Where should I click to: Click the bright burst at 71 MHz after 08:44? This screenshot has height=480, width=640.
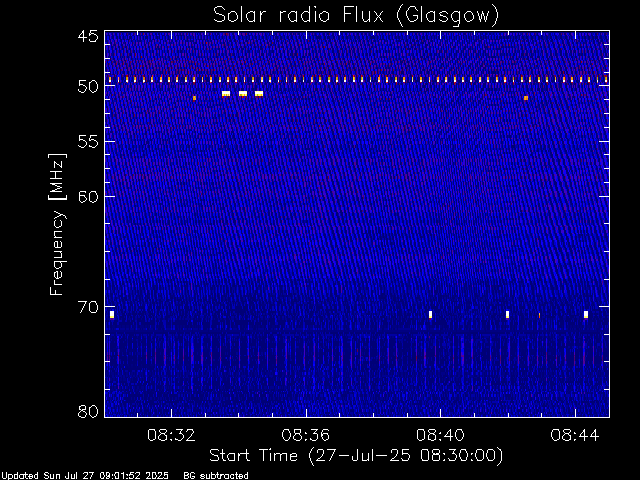tap(586, 315)
